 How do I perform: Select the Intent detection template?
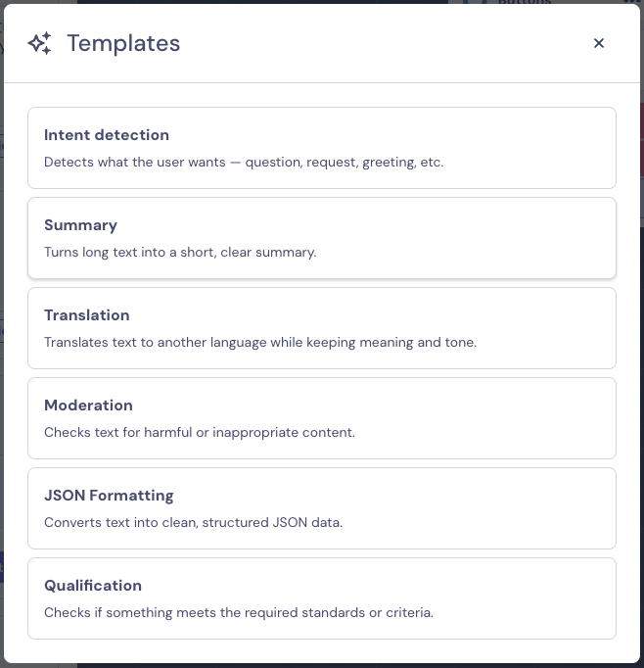[321, 148]
